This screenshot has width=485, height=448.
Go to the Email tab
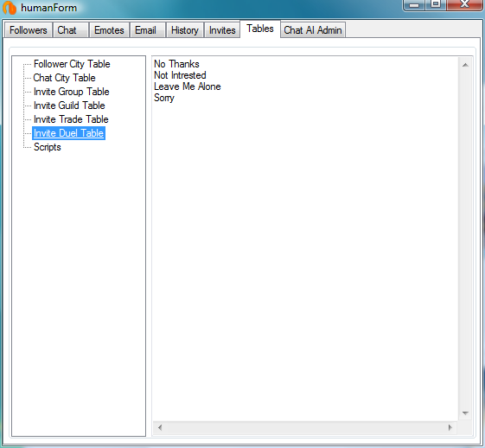[x=148, y=30]
